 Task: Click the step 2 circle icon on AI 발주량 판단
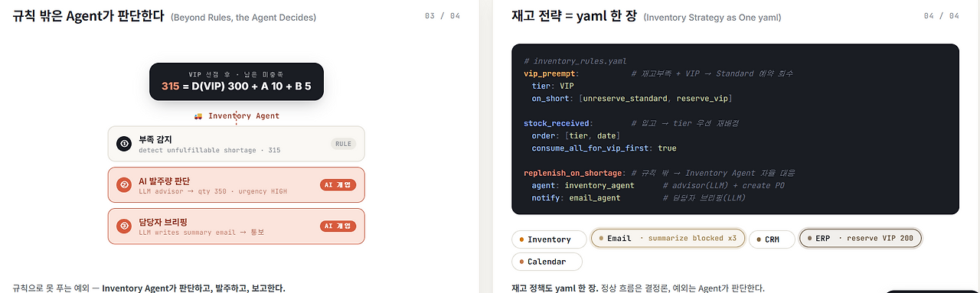click(x=124, y=185)
